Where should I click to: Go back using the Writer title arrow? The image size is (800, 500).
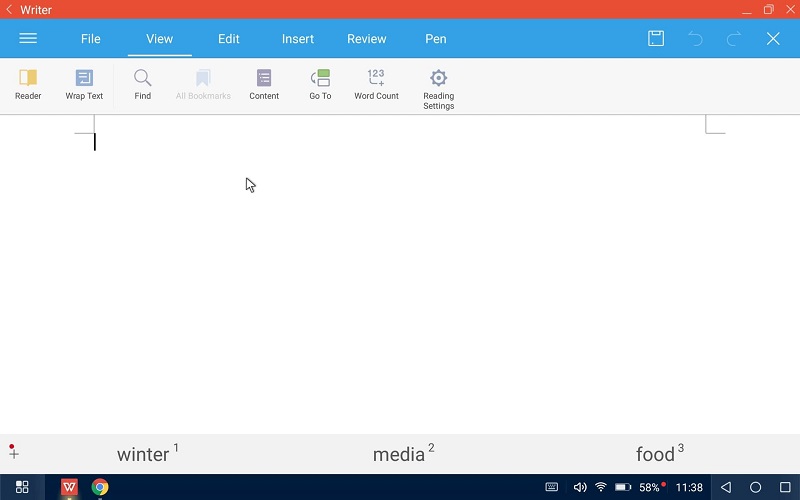[x=9, y=10]
